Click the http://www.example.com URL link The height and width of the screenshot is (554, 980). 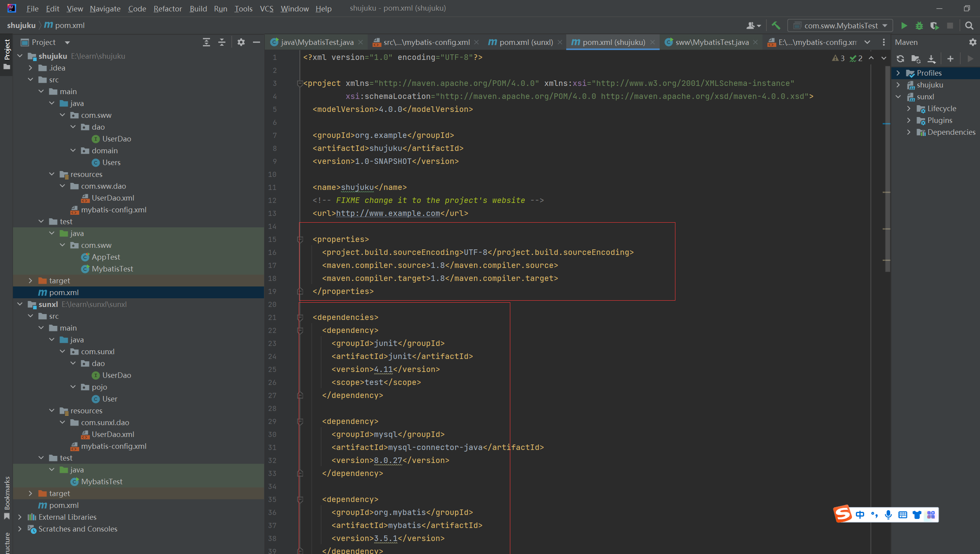pos(388,213)
